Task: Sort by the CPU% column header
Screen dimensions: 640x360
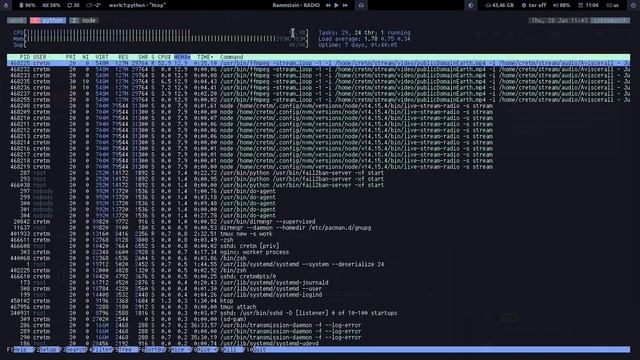Action: 164,57
